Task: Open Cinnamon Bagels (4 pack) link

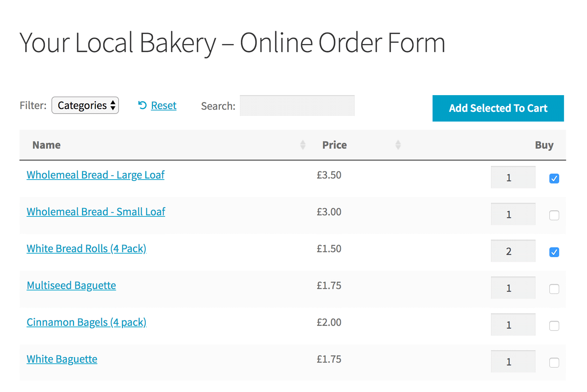Action: click(x=86, y=322)
